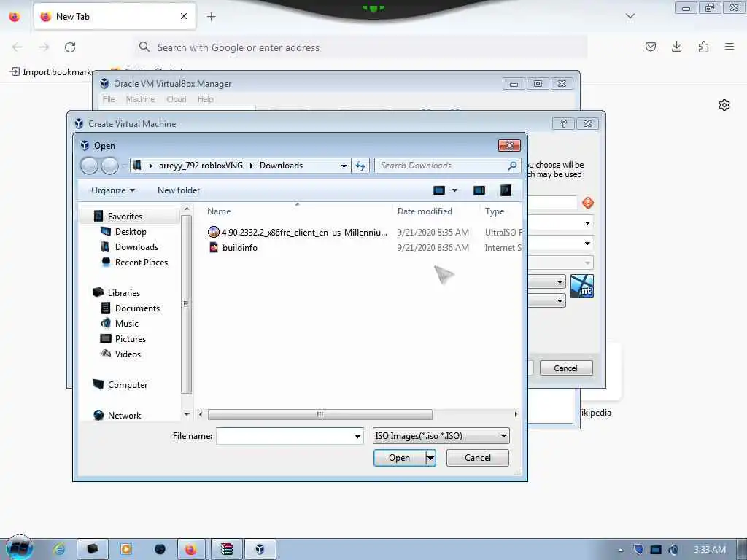
Task: Select Music library
Action: pos(127,323)
